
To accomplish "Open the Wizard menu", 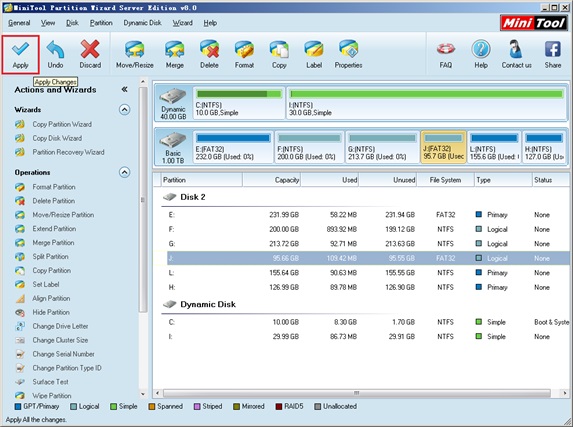I will (x=183, y=23).
